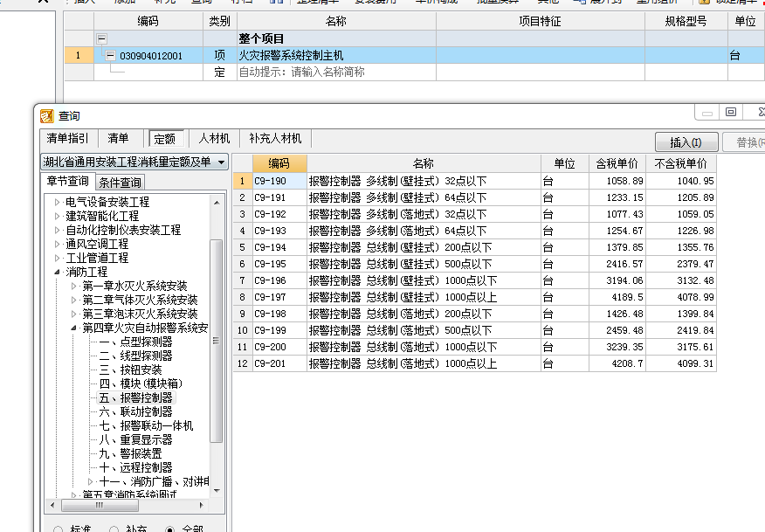The image size is (765, 532).
Task: Switch to the 清单 tab
Action: [118, 138]
